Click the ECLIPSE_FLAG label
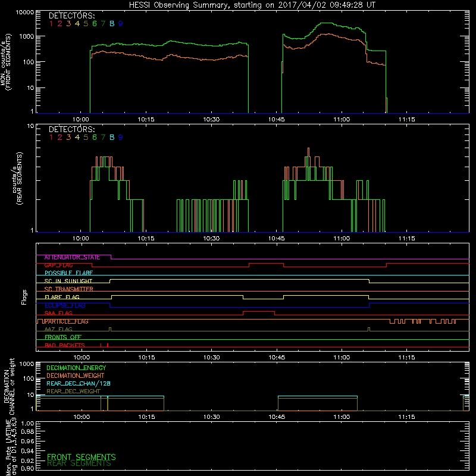 click(x=65, y=305)
